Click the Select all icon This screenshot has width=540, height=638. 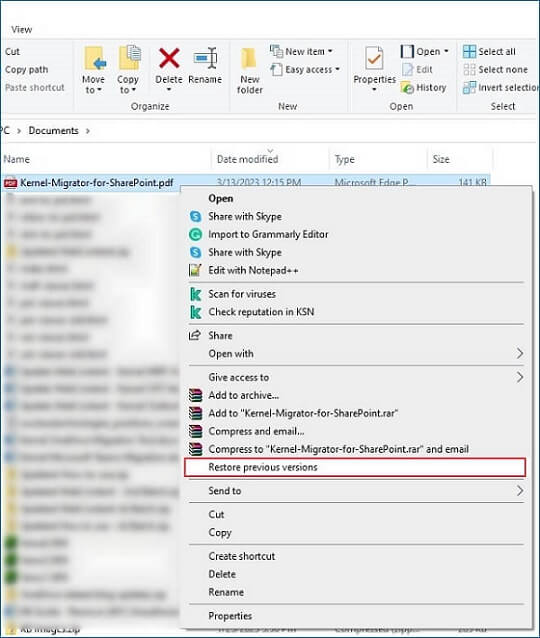[x=469, y=52]
